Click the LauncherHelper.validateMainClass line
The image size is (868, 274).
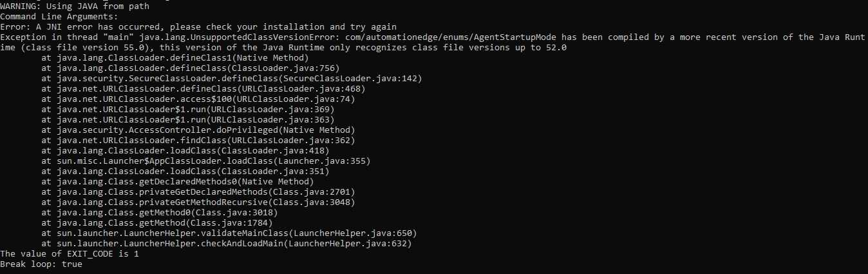[229, 233]
